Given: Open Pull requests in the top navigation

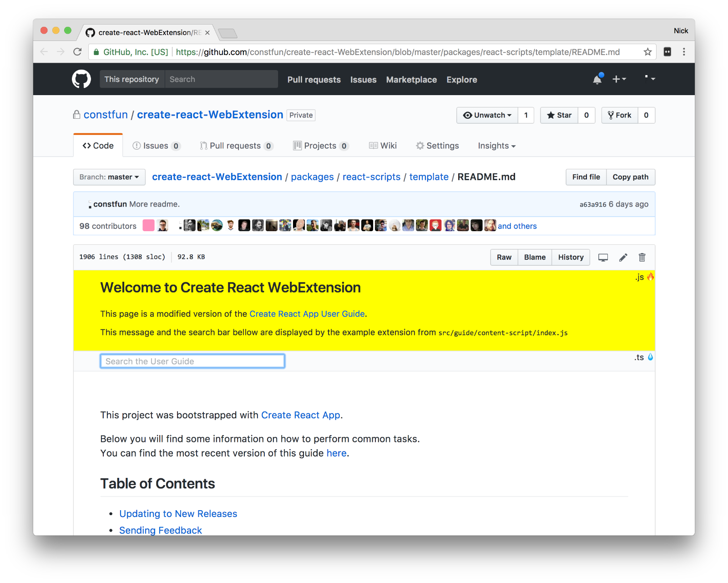Looking at the screenshot, I should [x=314, y=80].
